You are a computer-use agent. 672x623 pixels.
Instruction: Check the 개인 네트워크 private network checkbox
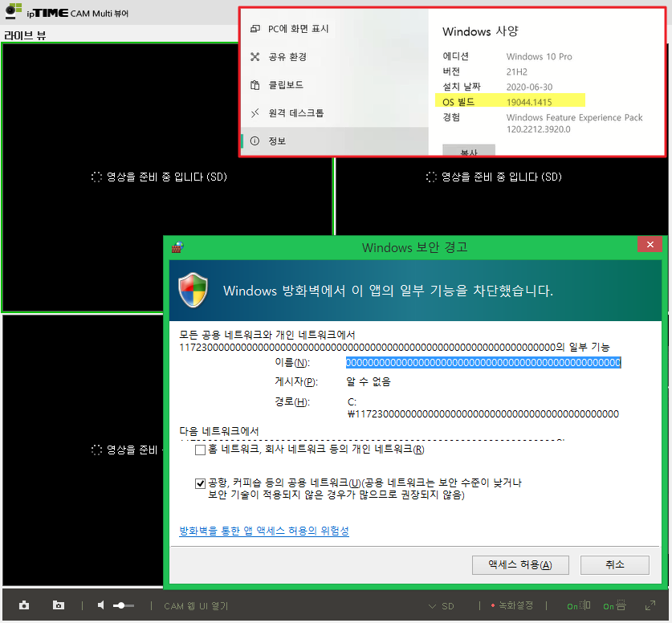pyautogui.click(x=200, y=450)
